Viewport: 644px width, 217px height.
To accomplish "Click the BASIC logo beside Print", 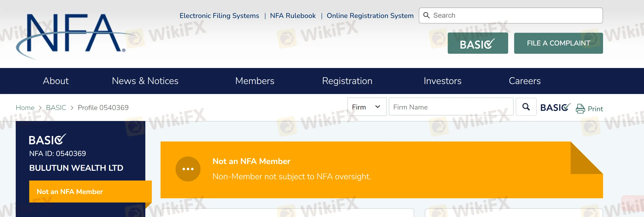I will [555, 107].
